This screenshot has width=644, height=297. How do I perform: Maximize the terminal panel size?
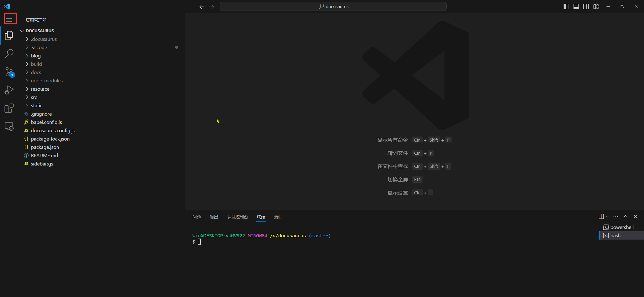click(x=626, y=216)
